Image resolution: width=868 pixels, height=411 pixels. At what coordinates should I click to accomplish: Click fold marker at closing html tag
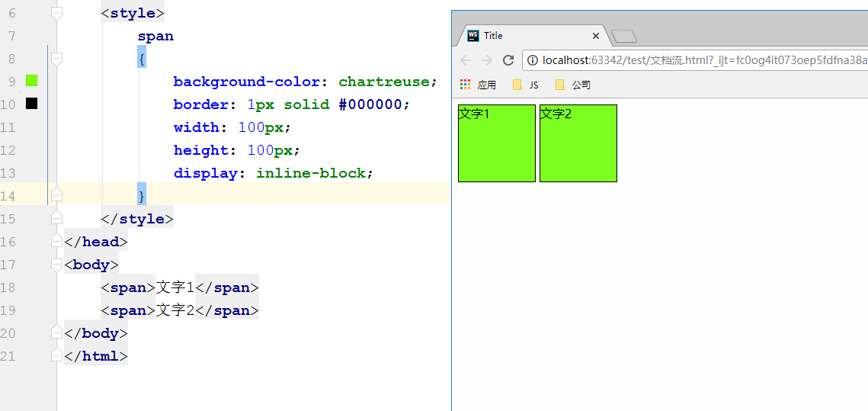pos(56,355)
